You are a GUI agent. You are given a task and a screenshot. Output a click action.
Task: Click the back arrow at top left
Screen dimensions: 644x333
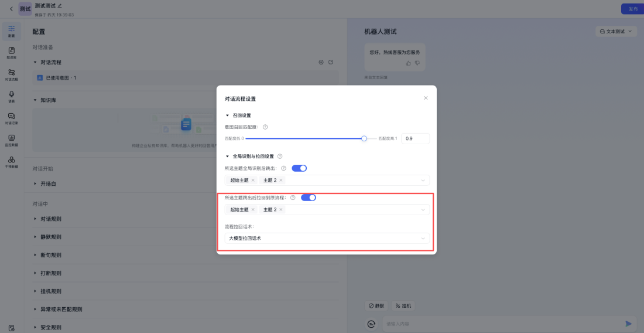click(11, 9)
